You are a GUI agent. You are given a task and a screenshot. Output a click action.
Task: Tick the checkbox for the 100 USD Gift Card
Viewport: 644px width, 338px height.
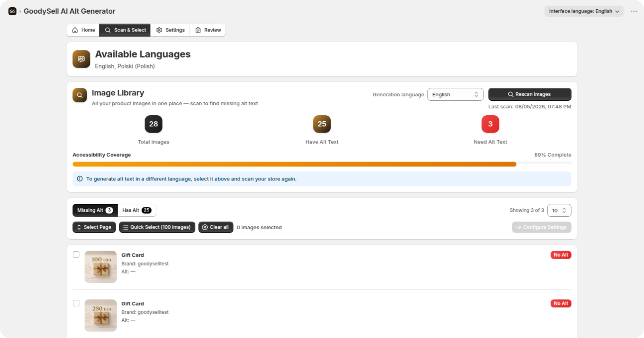pos(76,255)
